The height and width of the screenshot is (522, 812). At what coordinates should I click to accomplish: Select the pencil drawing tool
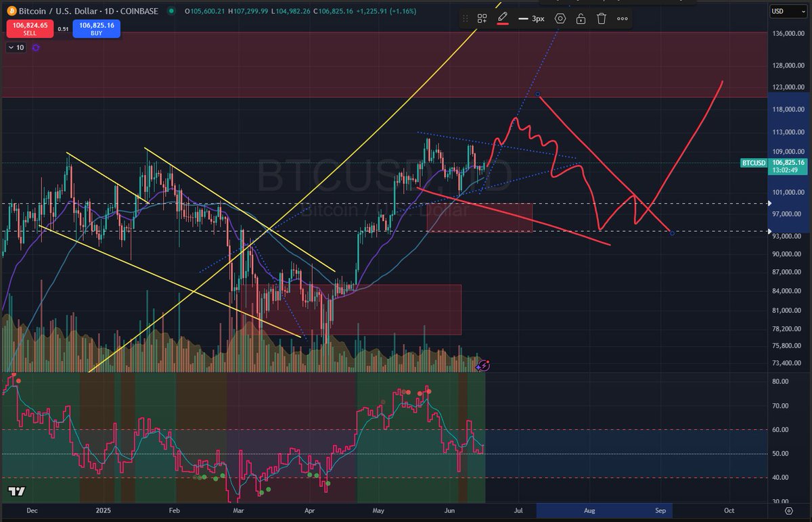pyautogui.click(x=502, y=18)
